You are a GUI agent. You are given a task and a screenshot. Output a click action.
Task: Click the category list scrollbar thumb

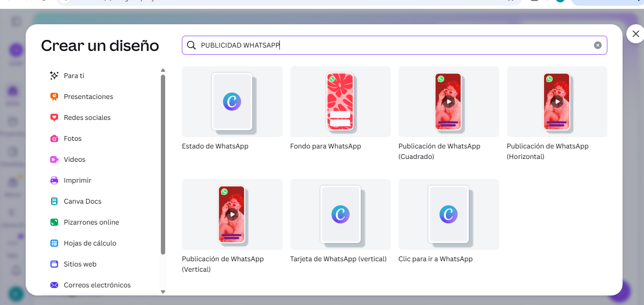point(163,164)
